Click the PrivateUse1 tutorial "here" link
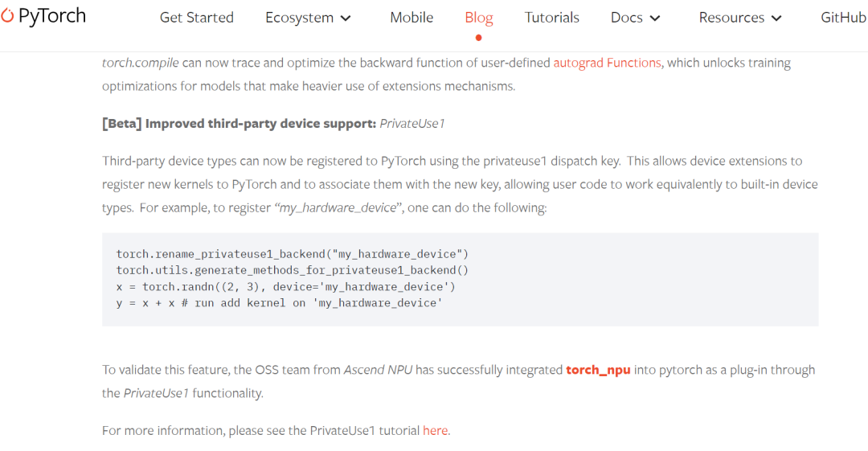The height and width of the screenshot is (451, 868). pos(435,430)
